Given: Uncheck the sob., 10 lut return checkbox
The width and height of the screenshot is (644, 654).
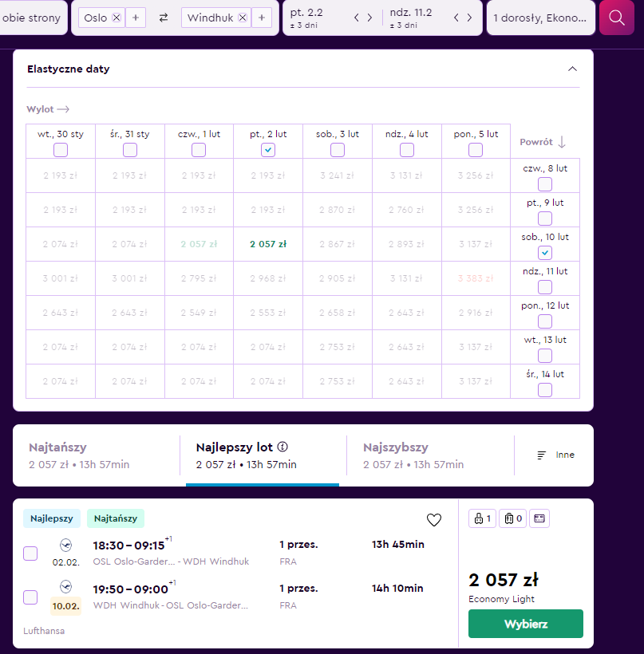Looking at the screenshot, I should coord(545,253).
